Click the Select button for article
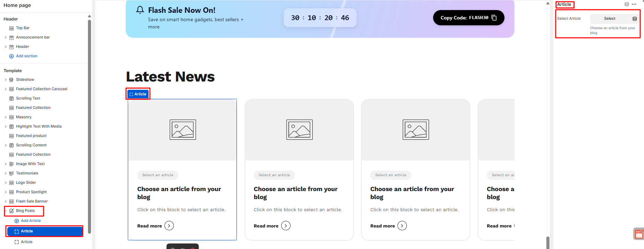This screenshot has height=249, width=644. 609,19
